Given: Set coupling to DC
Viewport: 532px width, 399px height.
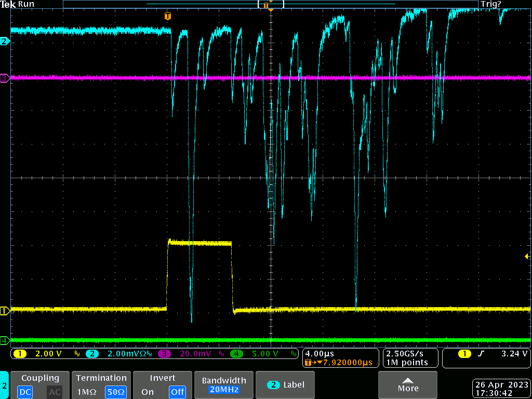Looking at the screenshot, I should point(25,392).
